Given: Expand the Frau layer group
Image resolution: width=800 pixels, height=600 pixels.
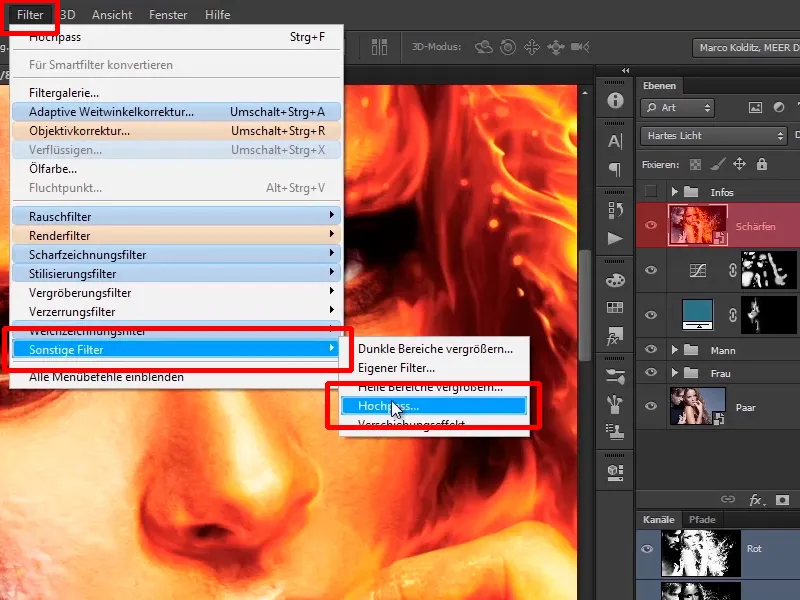Looking at the screenshot, I should pyautogui.click(x=674, y=373).
